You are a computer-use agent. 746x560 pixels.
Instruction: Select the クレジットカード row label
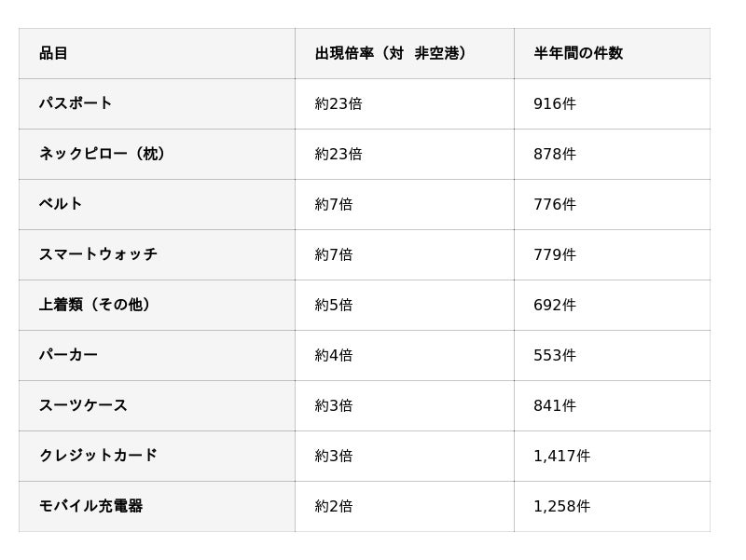point(98,456)
